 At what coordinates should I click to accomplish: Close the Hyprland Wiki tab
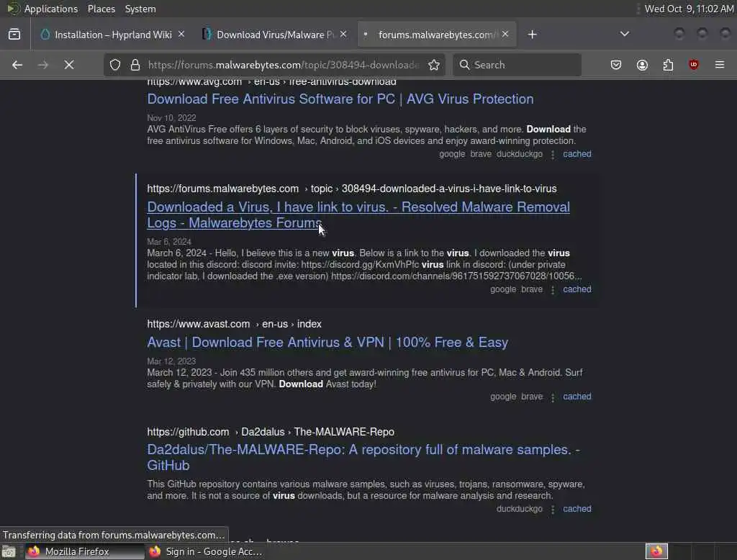pyautogui.click(x=181, y=35)
